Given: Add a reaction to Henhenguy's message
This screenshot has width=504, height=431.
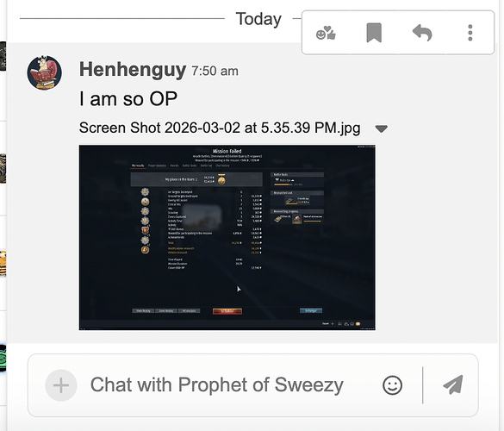Looking at the screenshot, I should click(326, 33).
